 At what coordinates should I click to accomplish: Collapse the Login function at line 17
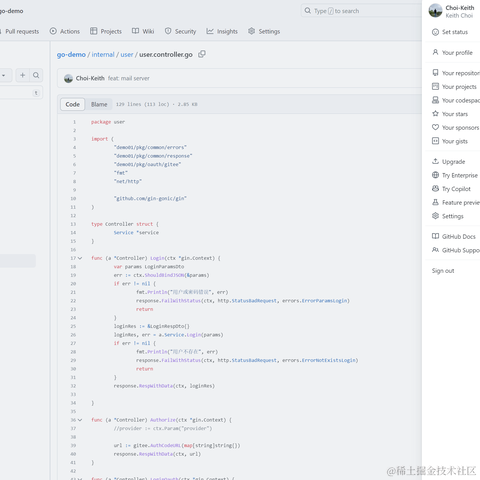80,258
